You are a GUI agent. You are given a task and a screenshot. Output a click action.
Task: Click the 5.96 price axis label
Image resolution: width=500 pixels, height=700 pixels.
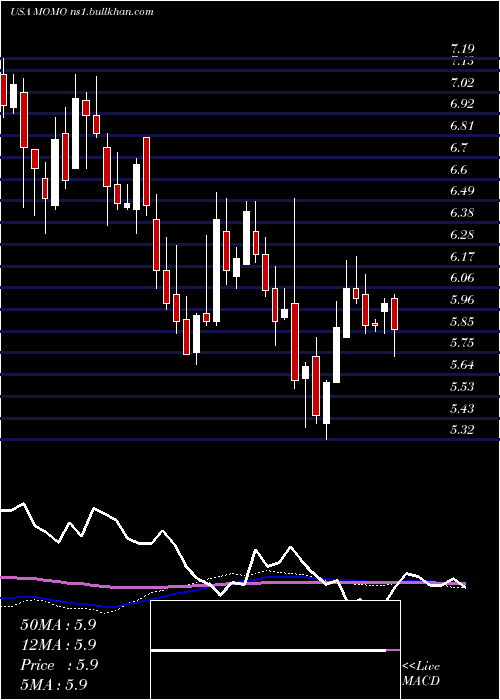(463, 300)
